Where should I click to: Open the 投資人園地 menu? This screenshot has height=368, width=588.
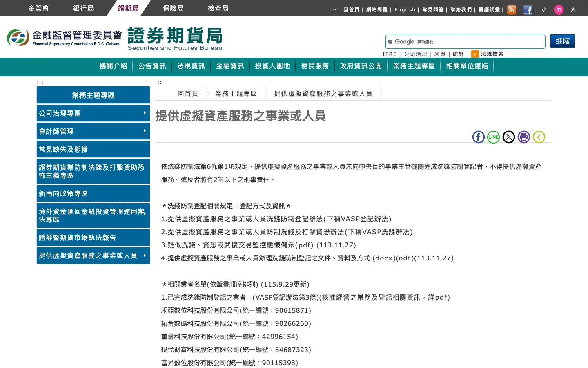click(272, 66)
